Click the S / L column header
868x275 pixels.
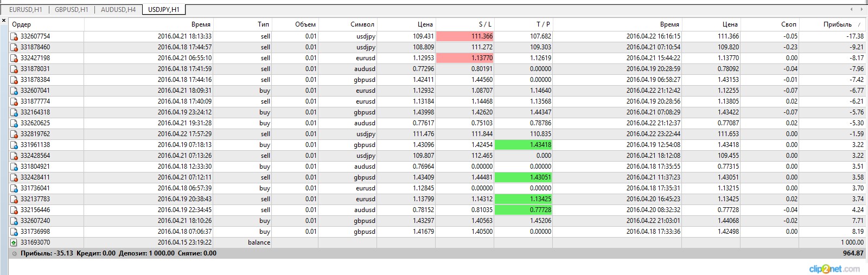[465, 24]
